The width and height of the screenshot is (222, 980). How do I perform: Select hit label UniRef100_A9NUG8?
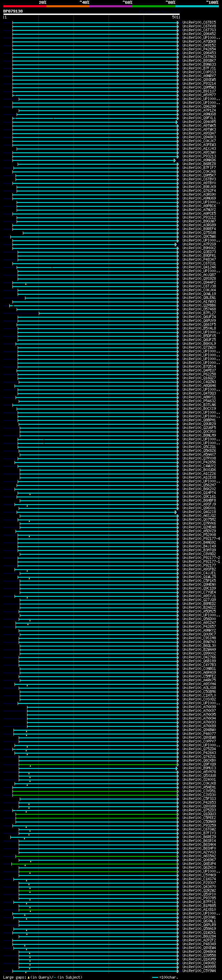coord(199,114)
